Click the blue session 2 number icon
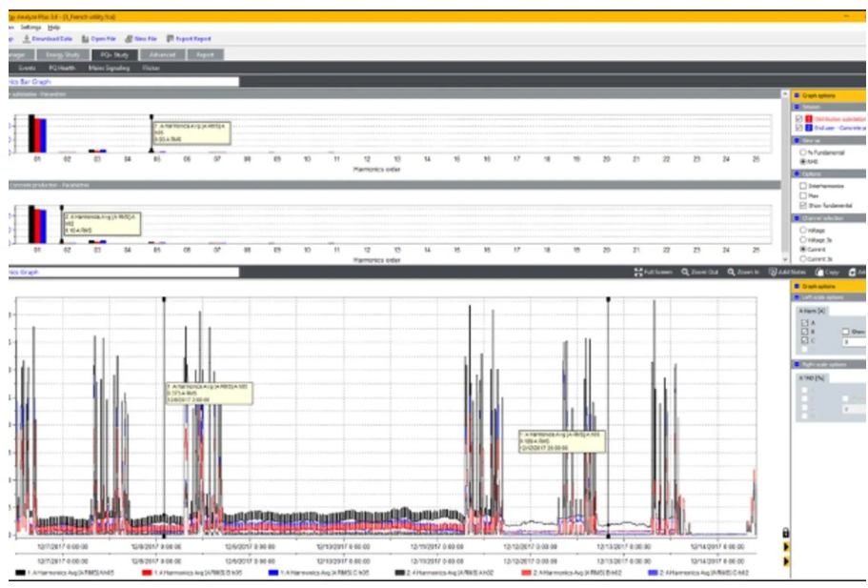Screen dimensions: 868x588 click(808, 128)
